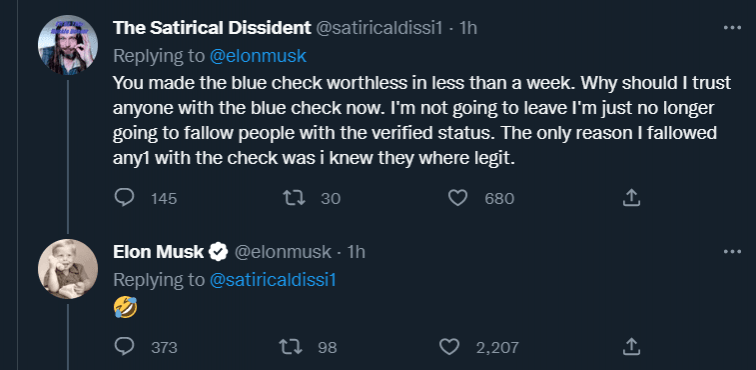
Task: Open Elon Musk's childhood photo avatar
Action: coord(68,269)
